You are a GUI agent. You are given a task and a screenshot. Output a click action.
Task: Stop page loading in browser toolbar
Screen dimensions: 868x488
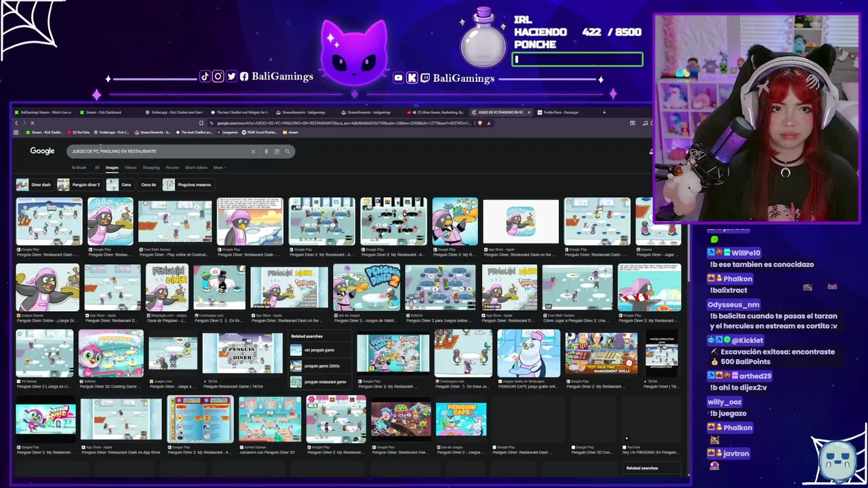tap(32, 123)
